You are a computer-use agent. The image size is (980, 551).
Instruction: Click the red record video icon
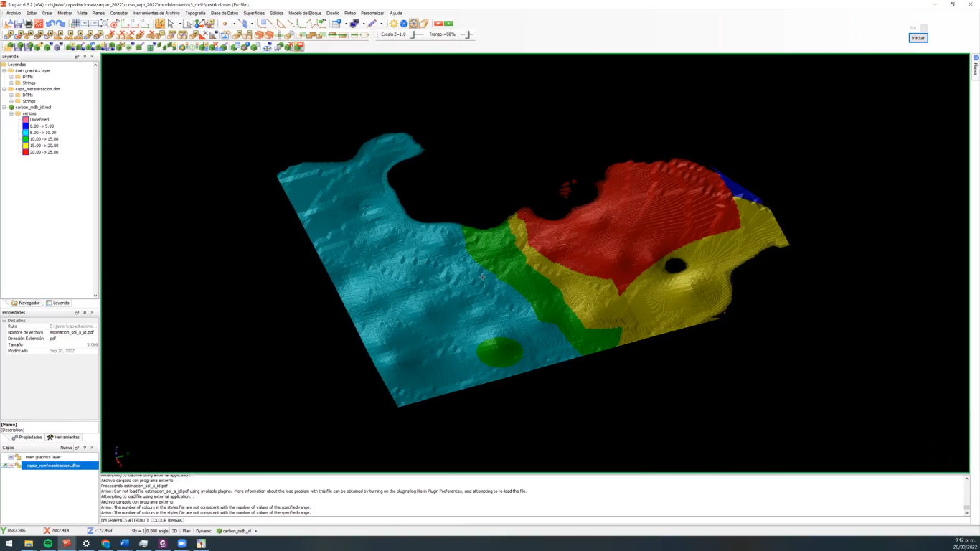point(438,24)
